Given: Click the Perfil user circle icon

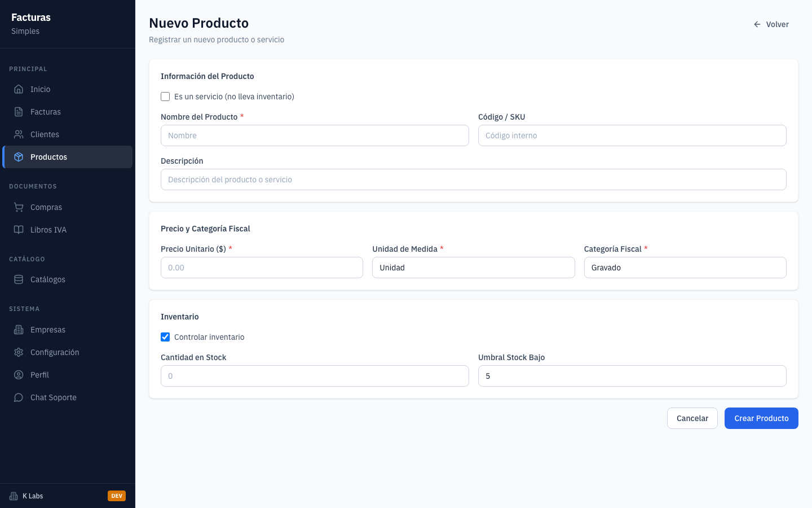Looking at the screenshot, I should pos(19,375).
